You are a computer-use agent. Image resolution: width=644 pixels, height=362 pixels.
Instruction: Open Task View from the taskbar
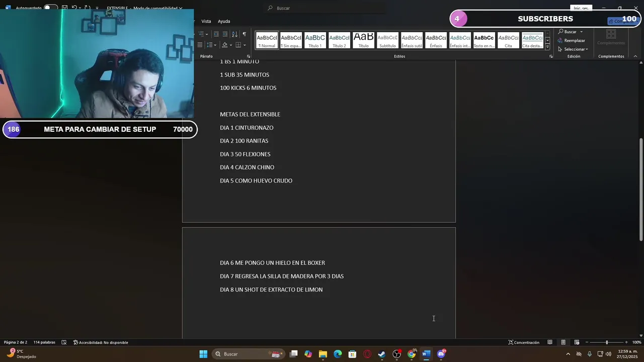[x=294, y=354]
